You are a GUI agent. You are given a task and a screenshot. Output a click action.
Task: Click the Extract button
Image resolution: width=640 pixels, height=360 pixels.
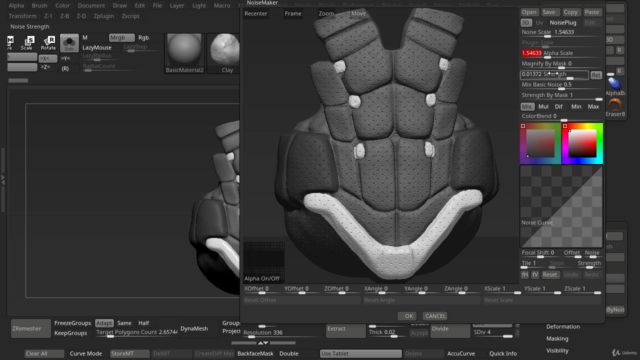click(x=346, y=329)
